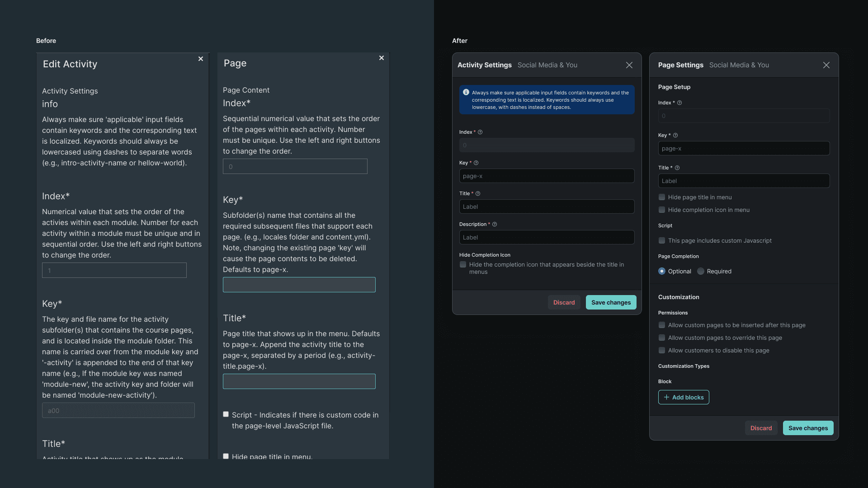Check Allow custom pages to override this page
868x488 pixels.
click(662, 338)
